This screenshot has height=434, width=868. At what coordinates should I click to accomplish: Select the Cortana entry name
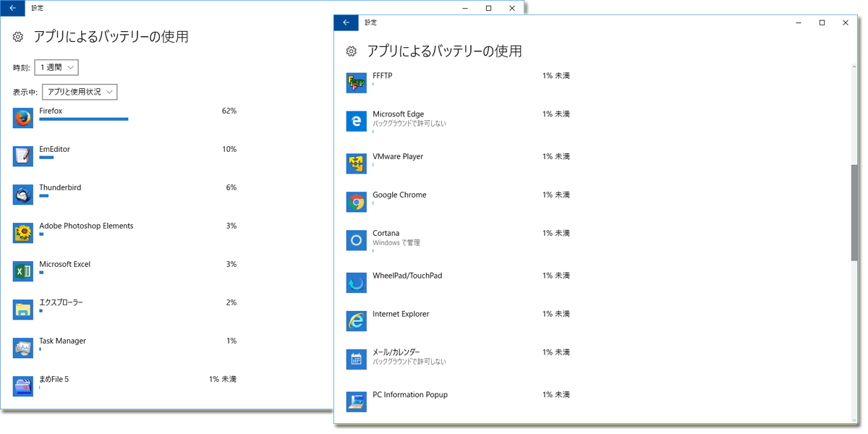386,233
